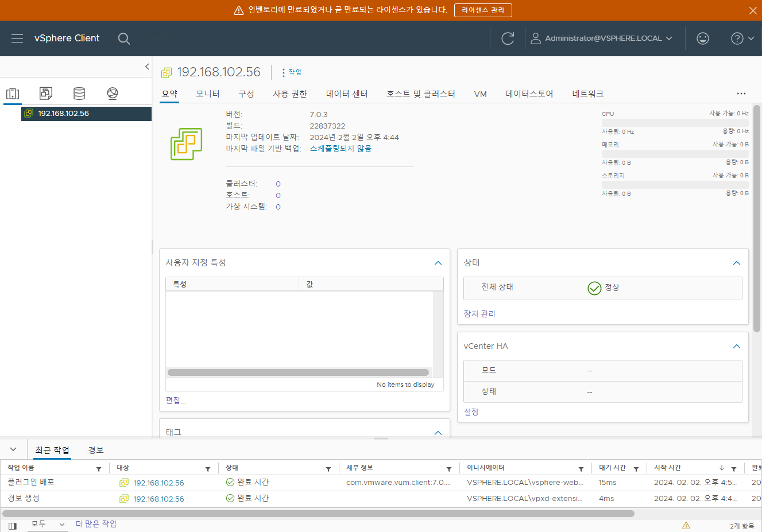The image size is (762, 532).
Task: Click the 정상 status check icon
Action: click(594, 288)
